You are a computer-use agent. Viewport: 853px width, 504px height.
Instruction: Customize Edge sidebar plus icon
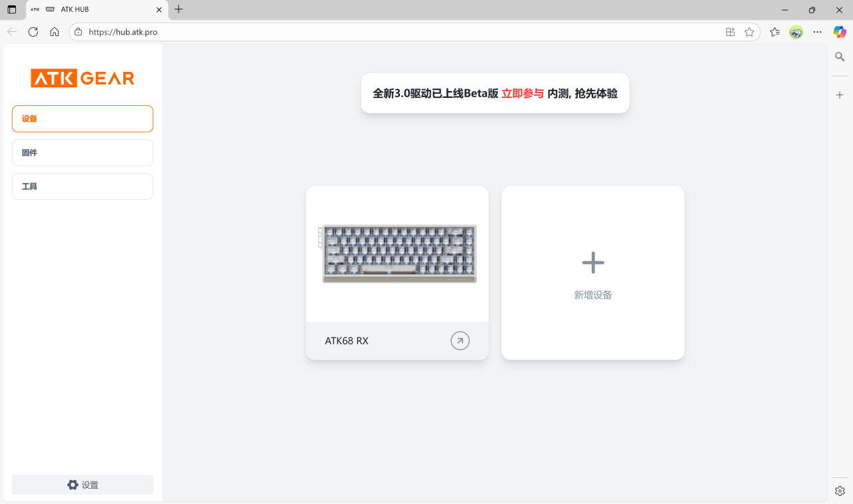(x=840, y=95)
